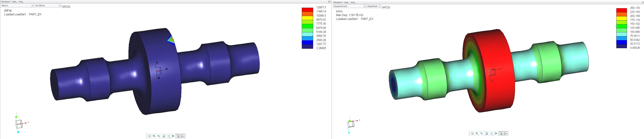Click the left window title "Window1" - test_

tap(12, 2)
